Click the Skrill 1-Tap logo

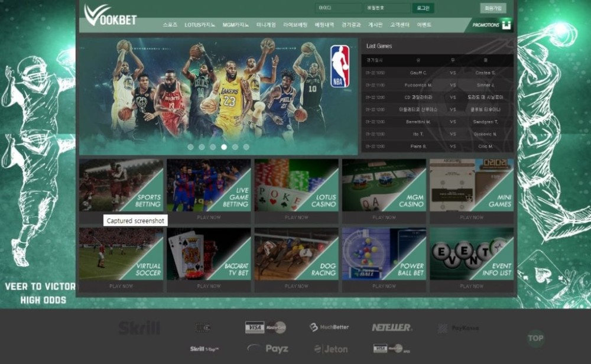point(204,349)
